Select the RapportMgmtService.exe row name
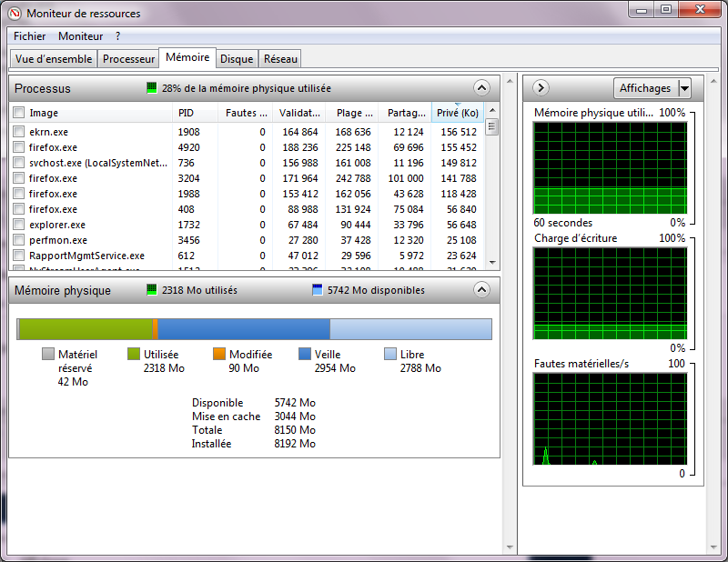Screen dimensions: 728x562 click(86, 256)
